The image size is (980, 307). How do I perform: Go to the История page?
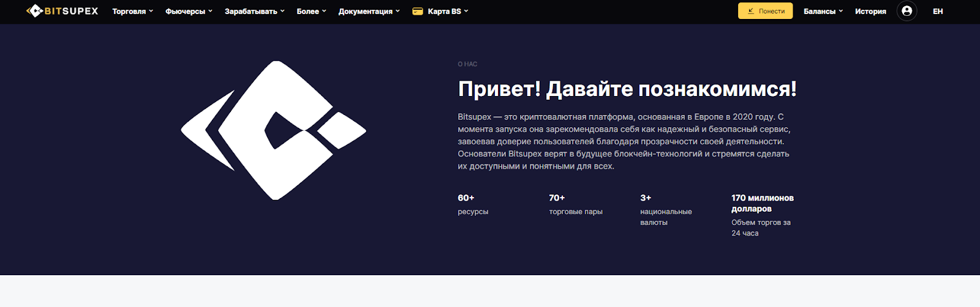click(x=870, y=11)
